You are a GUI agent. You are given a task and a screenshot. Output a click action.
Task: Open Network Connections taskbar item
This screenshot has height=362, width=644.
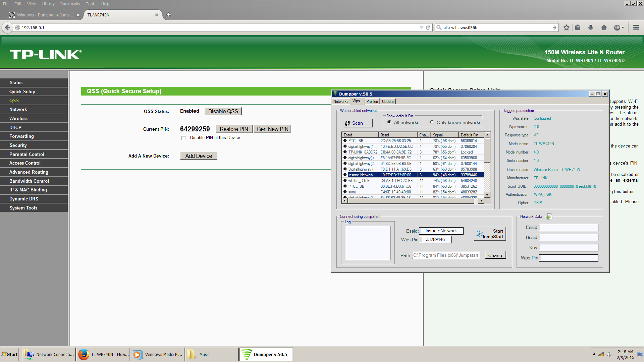[x=49, y=354]
